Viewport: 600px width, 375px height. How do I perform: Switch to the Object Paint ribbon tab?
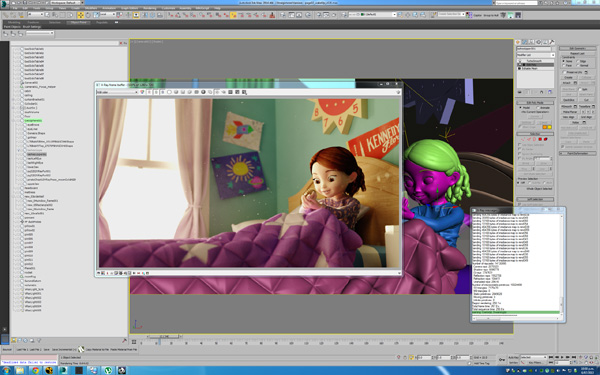point(79,22)
